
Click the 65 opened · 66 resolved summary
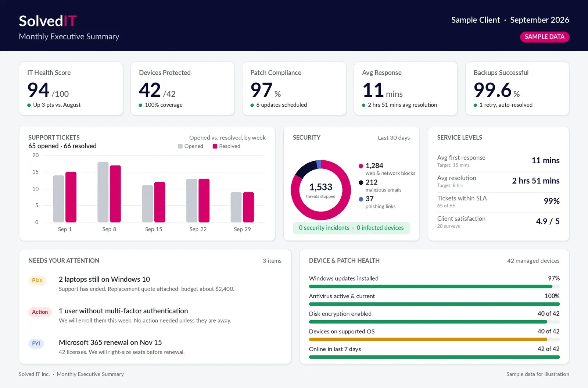click(x=62, y=146)
